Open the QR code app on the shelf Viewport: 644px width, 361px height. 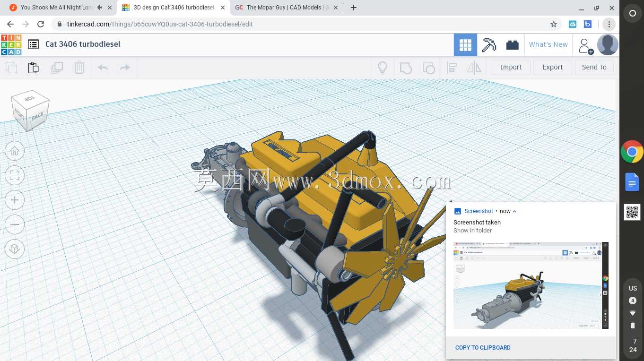[632, 212]
